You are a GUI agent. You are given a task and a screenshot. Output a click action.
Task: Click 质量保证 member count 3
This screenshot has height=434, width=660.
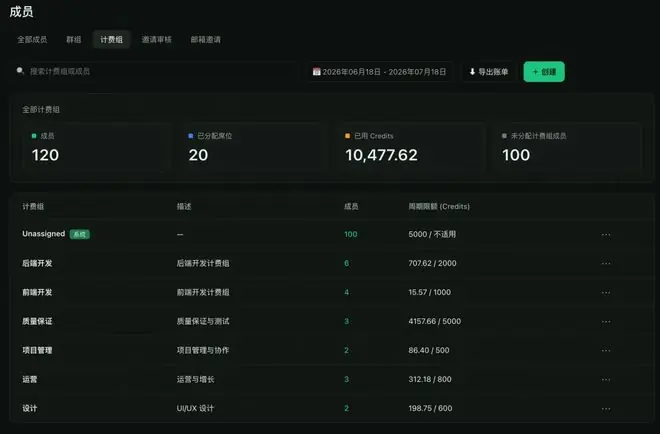[346, 322]
